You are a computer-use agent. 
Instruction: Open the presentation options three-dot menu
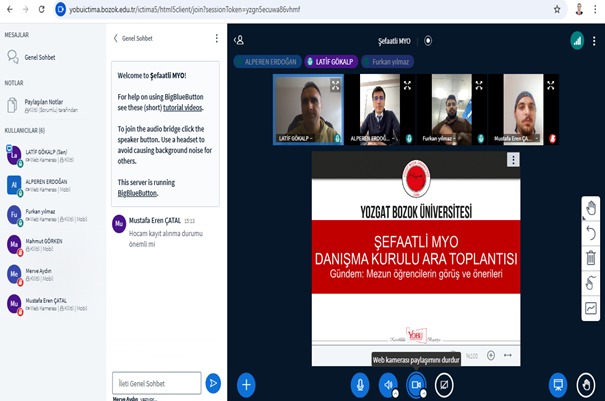pyautogui.click(x=513, y=159)
